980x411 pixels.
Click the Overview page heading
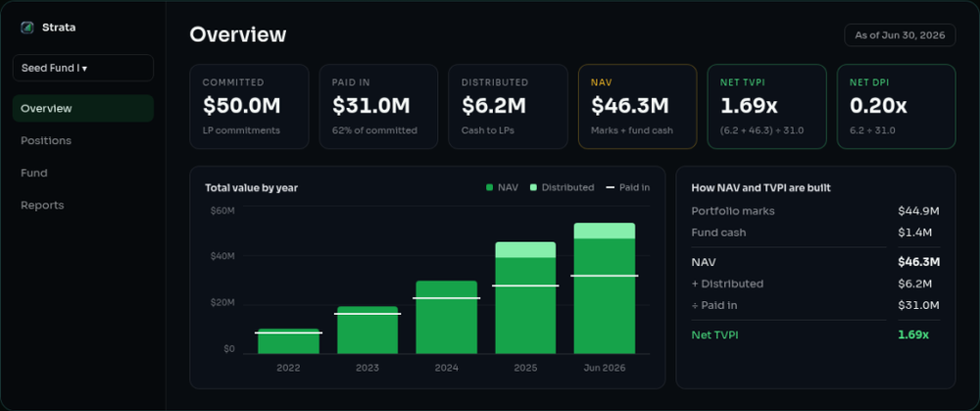237,34
